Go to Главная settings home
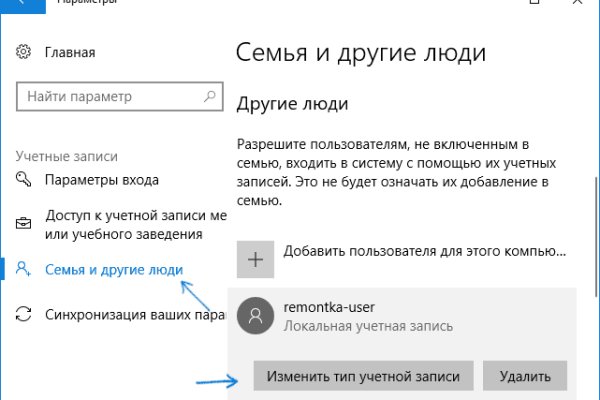This screenshot has height=400, width=600. tap(70, 52)
